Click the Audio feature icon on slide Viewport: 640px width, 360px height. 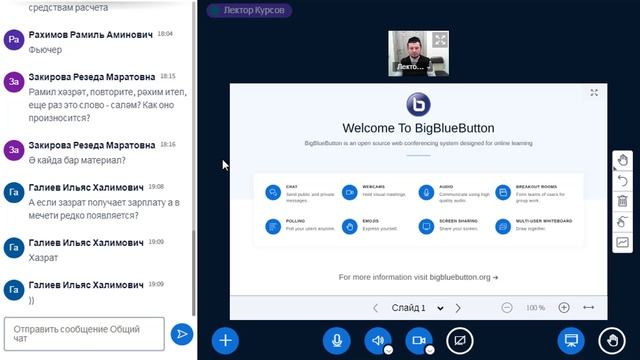pos(426,192)
